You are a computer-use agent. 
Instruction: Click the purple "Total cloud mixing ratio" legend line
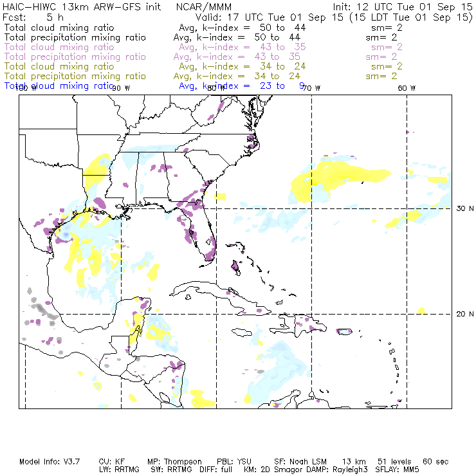pos(59,47)
